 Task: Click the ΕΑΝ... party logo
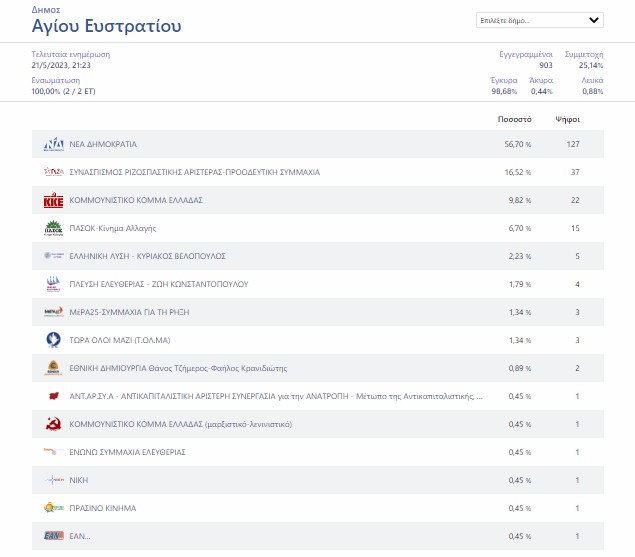pyautogui.click(x=53, y=536)
